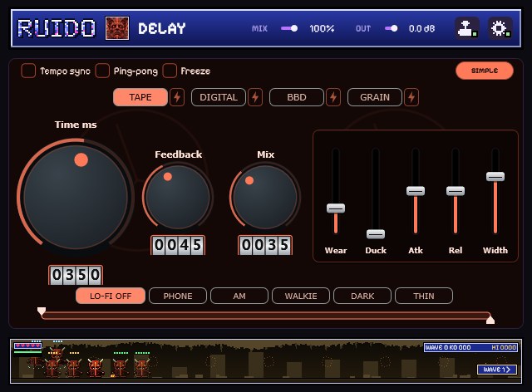Select the AM lo-fi filter
The image size is (532, 392).
[239, 296]
